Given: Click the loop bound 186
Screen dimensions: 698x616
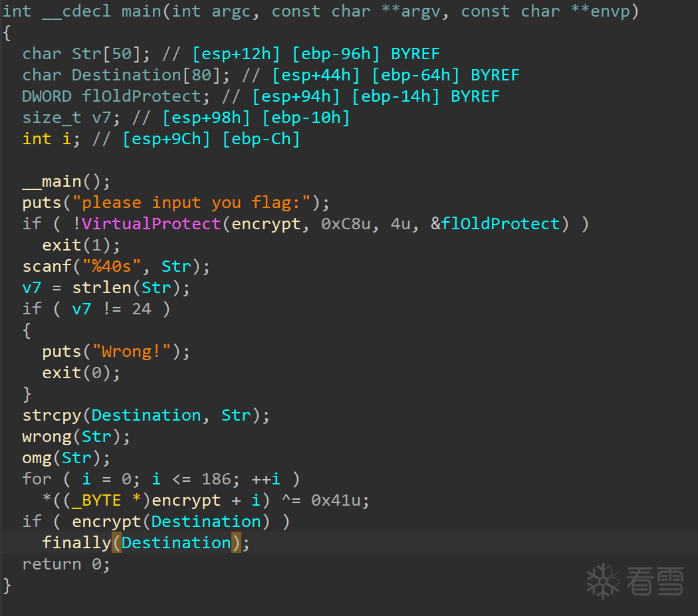Looking at the screenshot, I should point(216,478).
